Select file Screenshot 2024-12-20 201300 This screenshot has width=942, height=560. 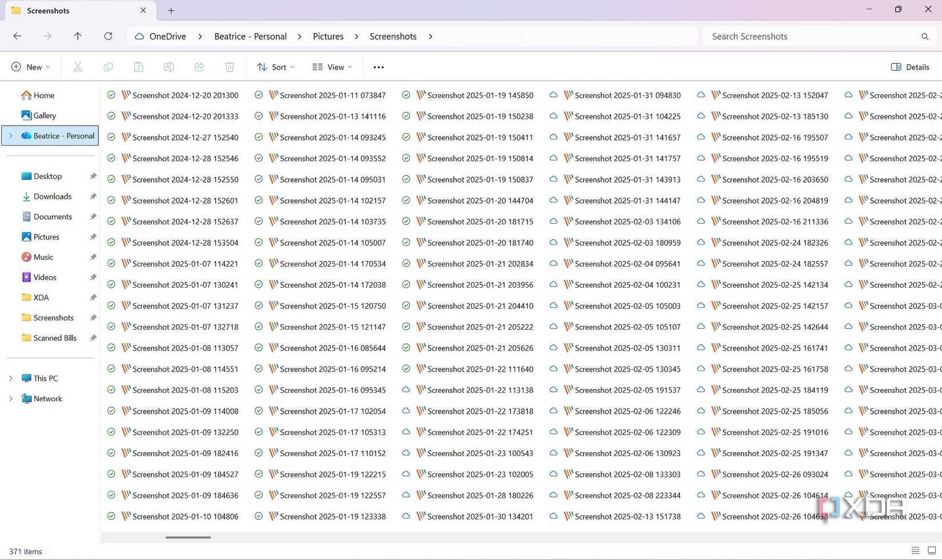(x=186, y=95)
